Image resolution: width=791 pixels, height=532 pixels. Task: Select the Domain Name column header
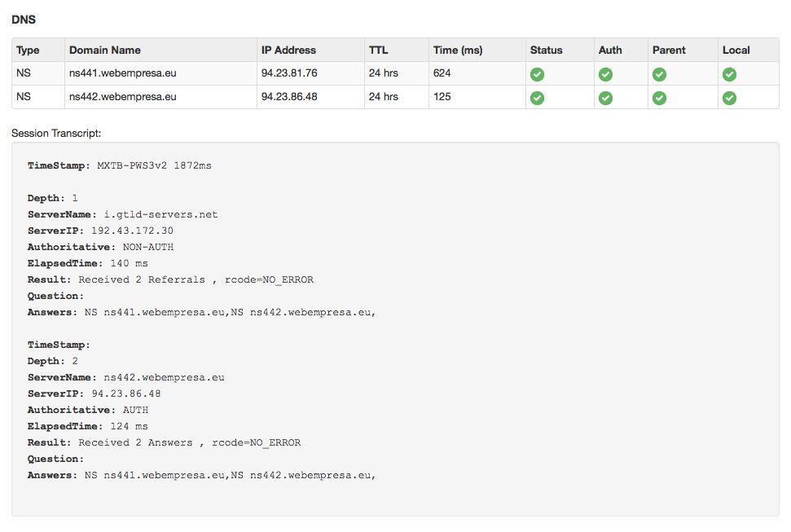pyautogui.click(x=105, y=50)
